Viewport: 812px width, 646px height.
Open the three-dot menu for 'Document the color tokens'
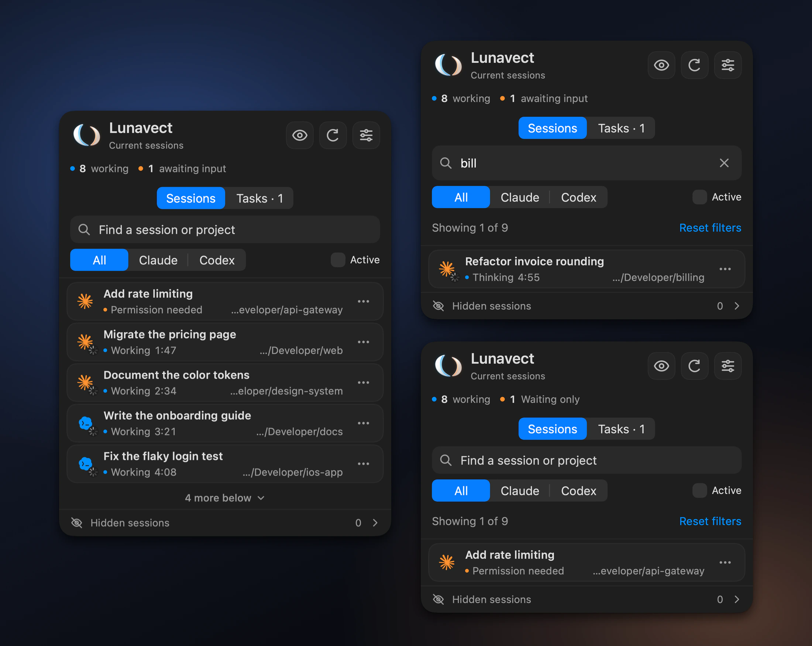364,383
